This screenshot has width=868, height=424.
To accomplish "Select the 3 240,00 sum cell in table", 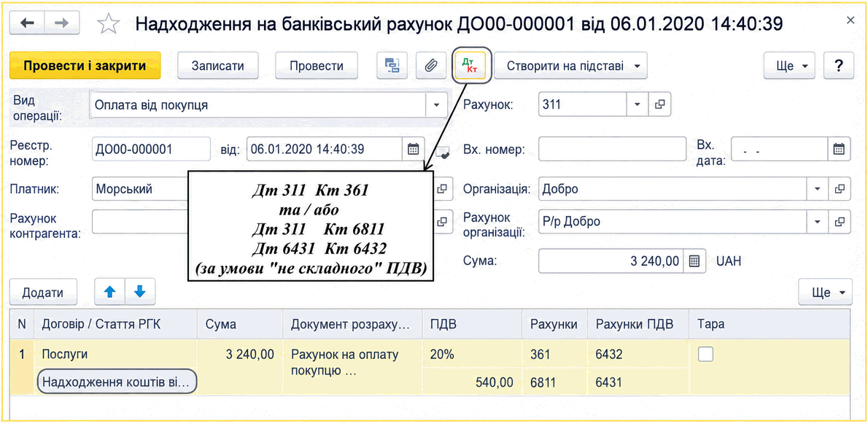I will pos(240,355).
